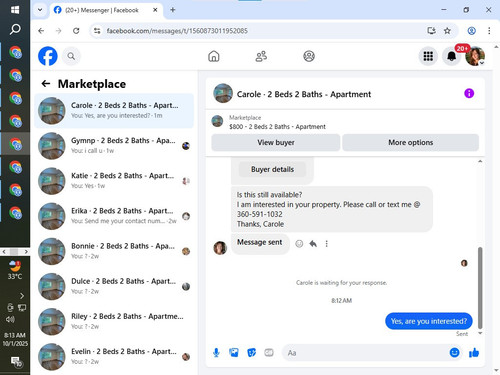The width and height of the screenshot is (500, 375).
Task: Open the Dulce conversation in the list
Action: pos(114,286)
